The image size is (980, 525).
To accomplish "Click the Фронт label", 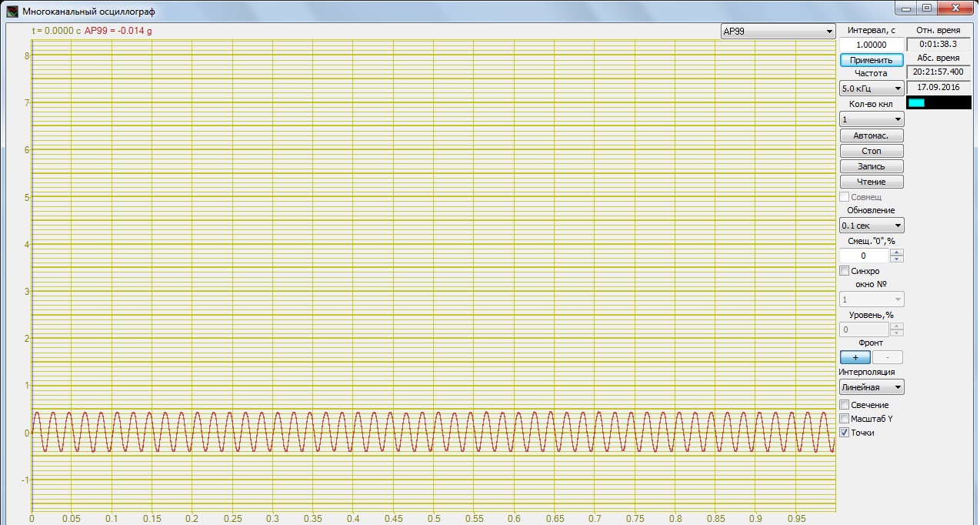I will [871, 343].
